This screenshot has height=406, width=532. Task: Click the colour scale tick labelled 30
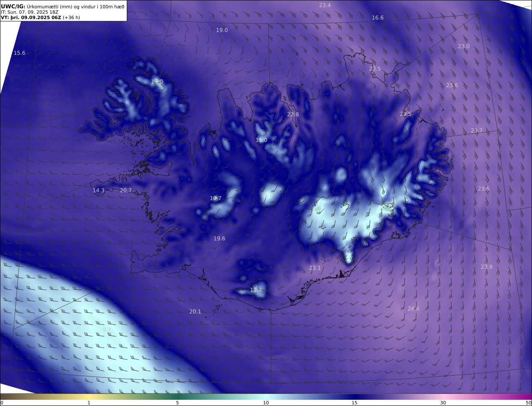(443, 403)
